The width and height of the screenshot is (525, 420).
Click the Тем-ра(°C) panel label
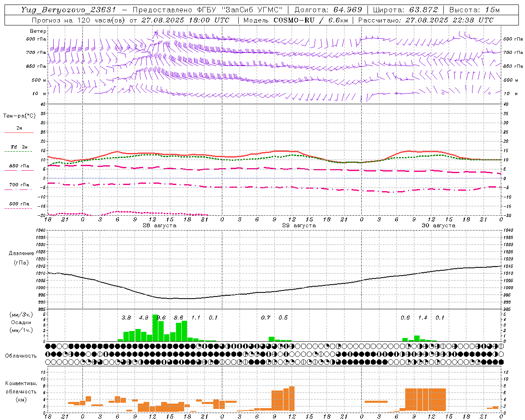tap(19, 116)
